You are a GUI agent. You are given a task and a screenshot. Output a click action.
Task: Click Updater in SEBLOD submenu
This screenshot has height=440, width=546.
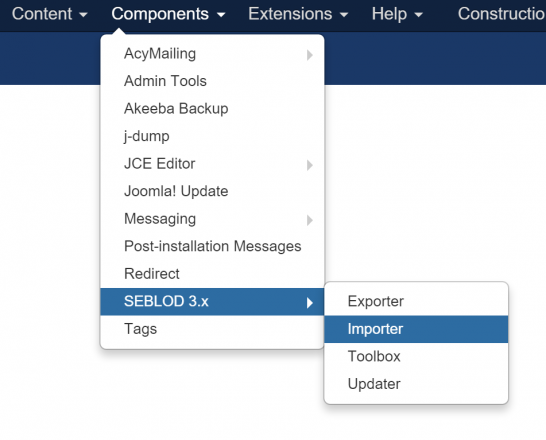tap(416, 384)
